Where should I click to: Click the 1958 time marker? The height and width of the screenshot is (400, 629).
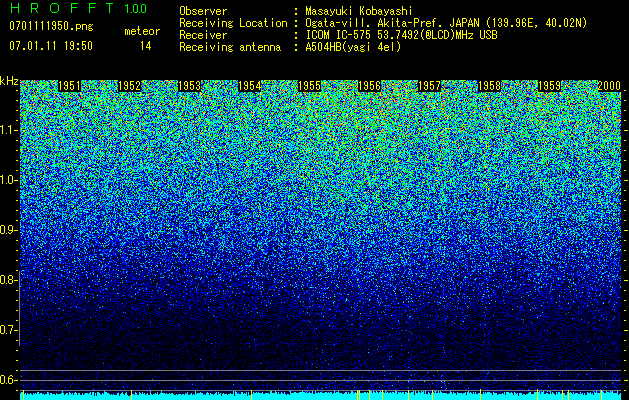[489, 86]
